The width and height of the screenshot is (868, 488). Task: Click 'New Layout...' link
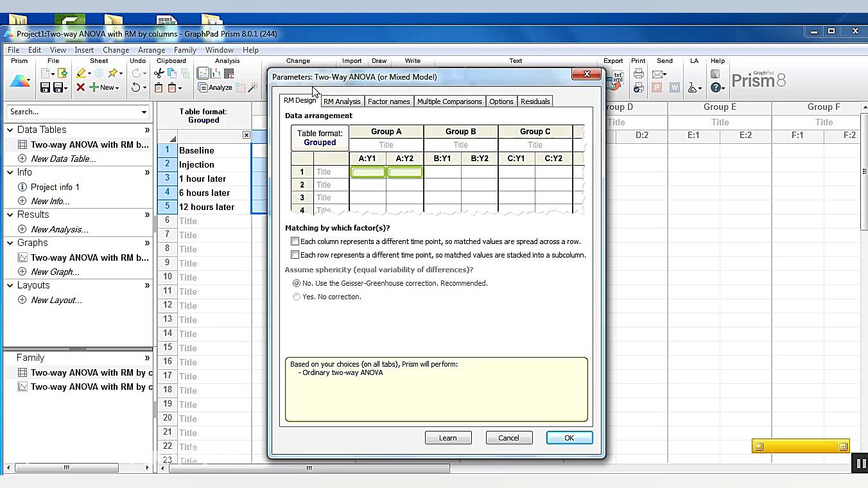tap(56, 300)
